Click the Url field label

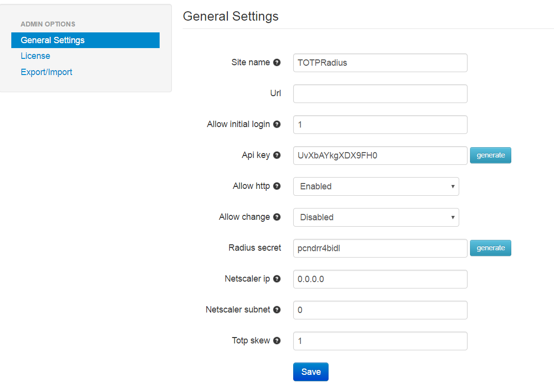[x=276, y=93]
